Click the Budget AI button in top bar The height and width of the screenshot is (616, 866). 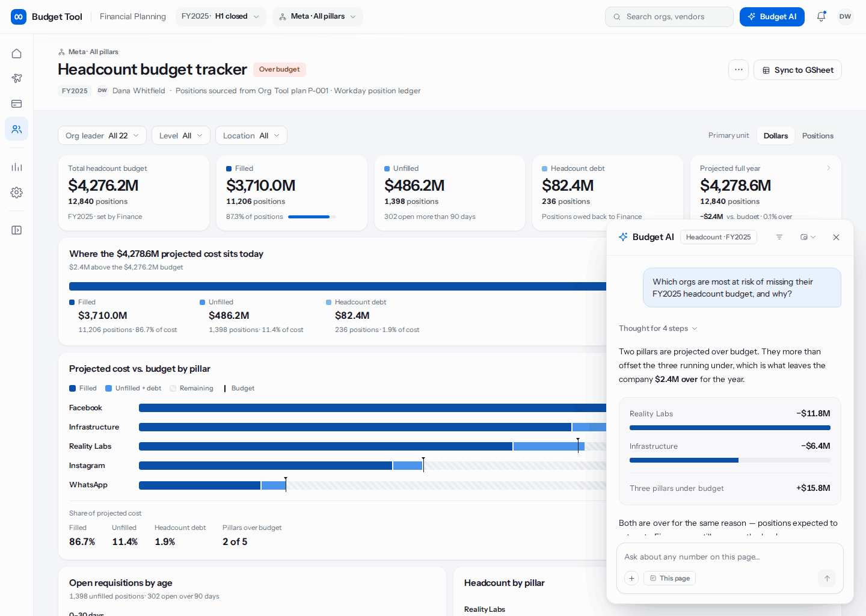(772, 17)
